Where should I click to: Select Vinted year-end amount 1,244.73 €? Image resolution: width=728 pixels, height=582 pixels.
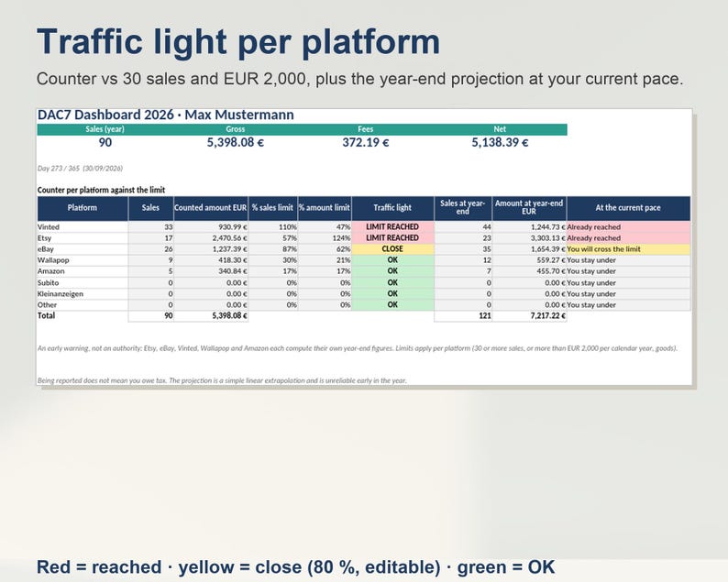pyautogui.click(x=529, y=227)
